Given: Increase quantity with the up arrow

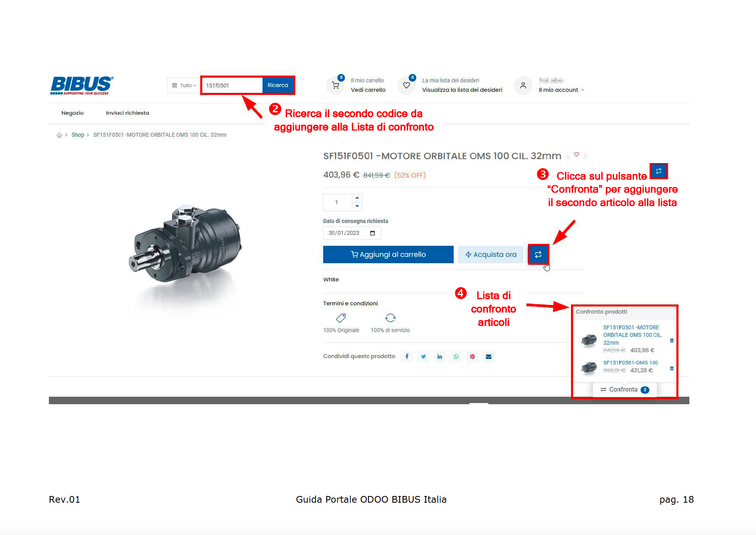Looking at the screenshot, I should (357, 198).
